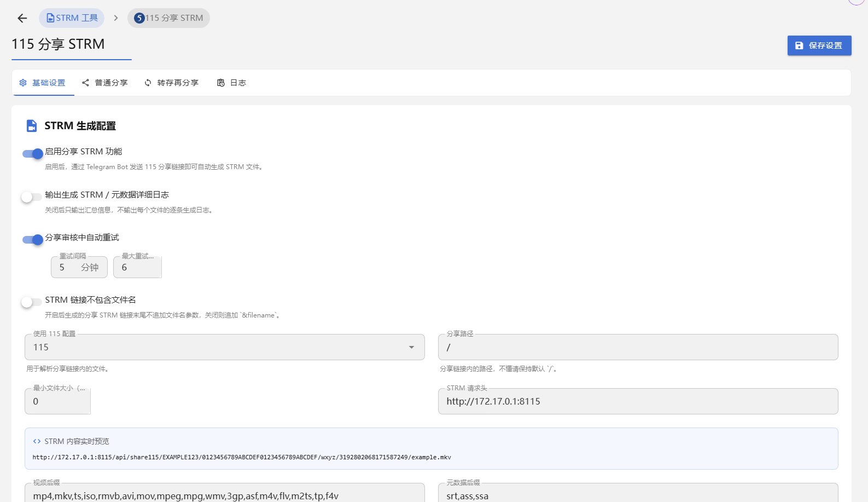Click the STRM preview URL text
Viewport: 868px width, 502px height.
[242, 457]
